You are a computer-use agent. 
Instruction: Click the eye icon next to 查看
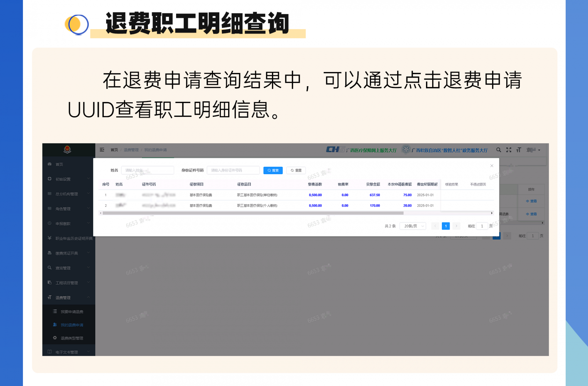[527, 201]
